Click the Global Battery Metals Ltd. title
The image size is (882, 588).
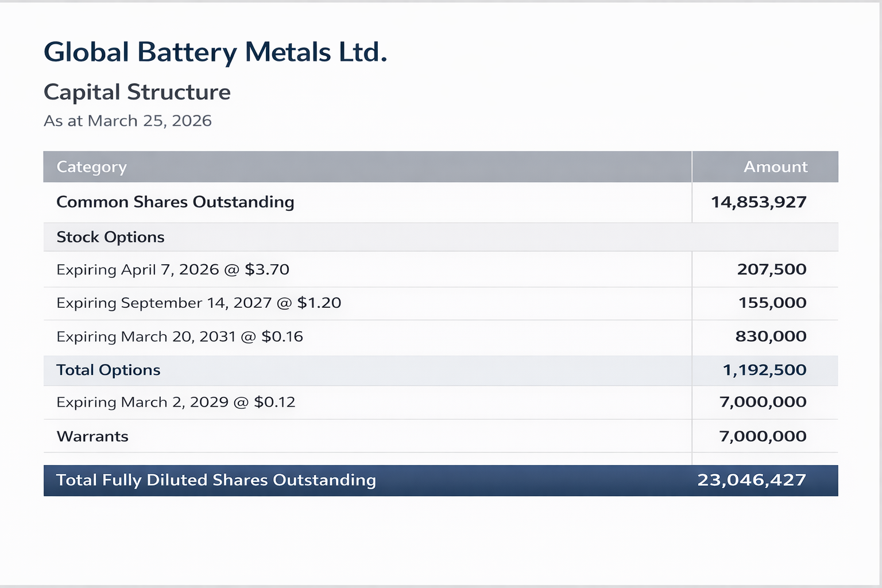[215, 52]
